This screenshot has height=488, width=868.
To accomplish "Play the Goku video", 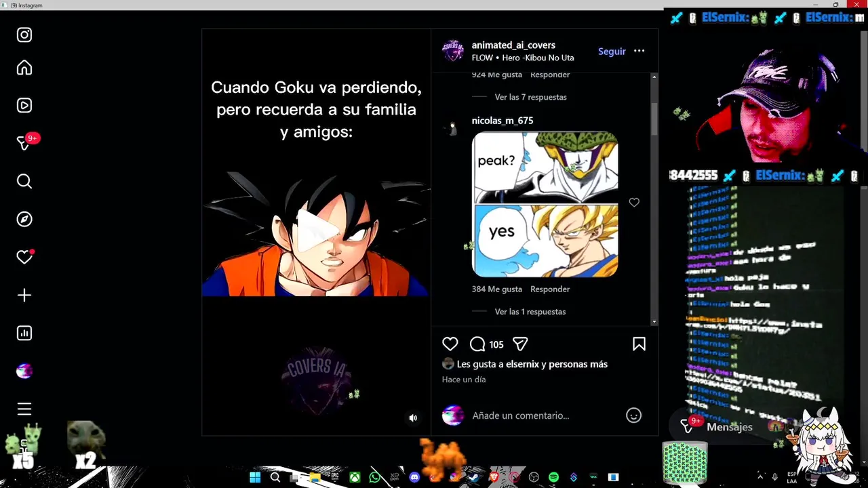I will click(x=316, y=230).
